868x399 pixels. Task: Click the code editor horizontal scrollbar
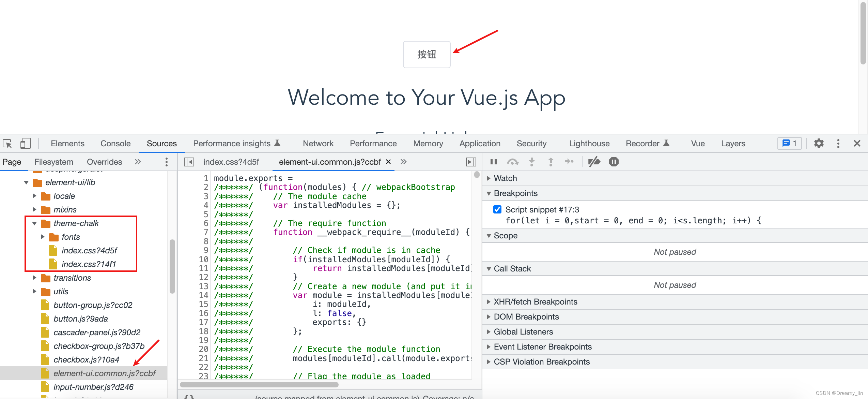[259, 385]
